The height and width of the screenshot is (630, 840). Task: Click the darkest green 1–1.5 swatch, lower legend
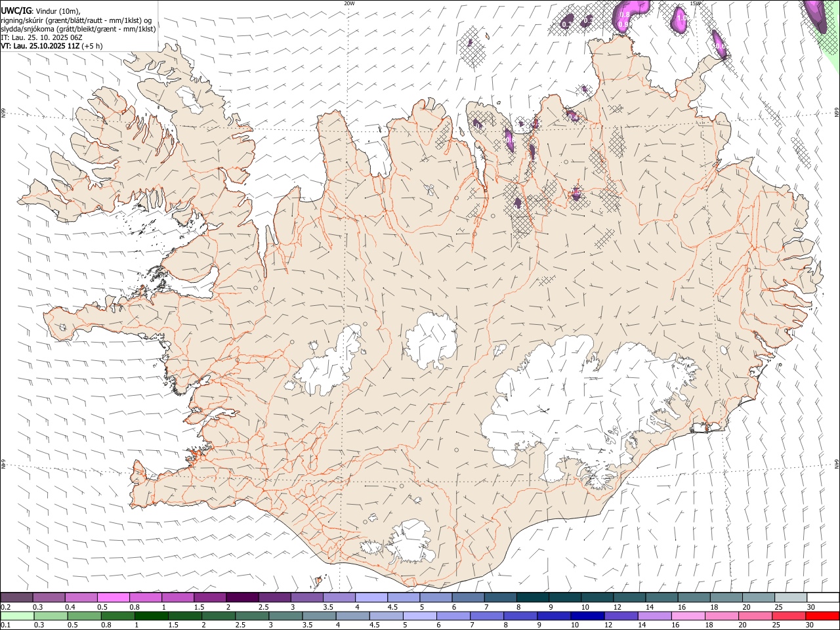point(151,616)
